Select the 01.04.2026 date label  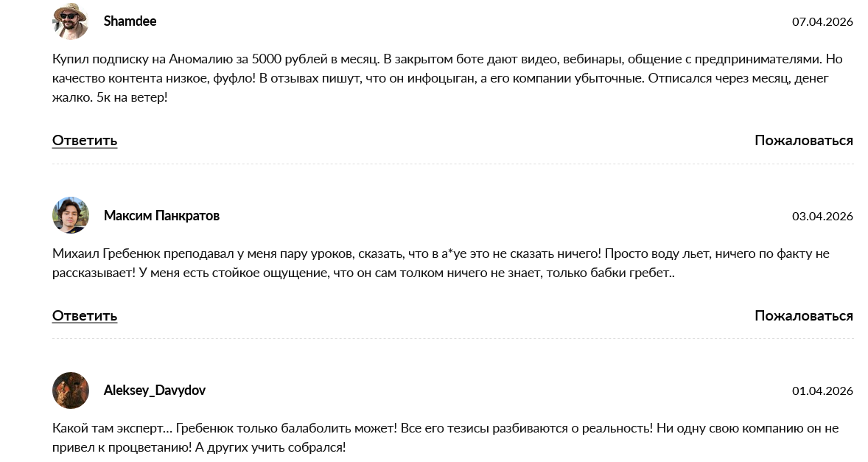[822, 391]
